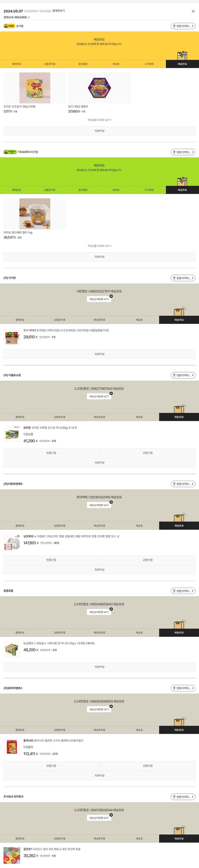Open delivery address dropdown for (주) 더가온
The image size is (199, 868).
tap(183, 278)
